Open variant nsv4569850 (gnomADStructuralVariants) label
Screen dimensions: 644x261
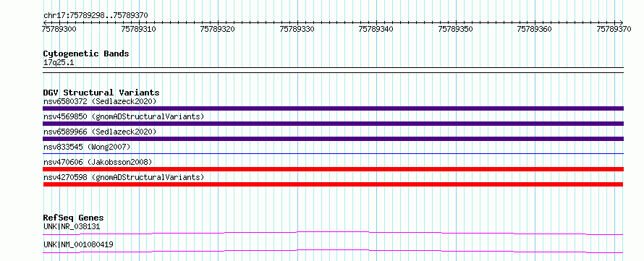(x=124, y=116)
